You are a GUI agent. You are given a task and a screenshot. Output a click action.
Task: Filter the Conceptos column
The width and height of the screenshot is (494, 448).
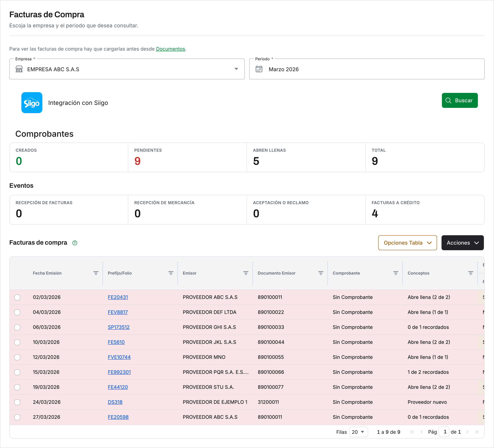click(471, 273)
